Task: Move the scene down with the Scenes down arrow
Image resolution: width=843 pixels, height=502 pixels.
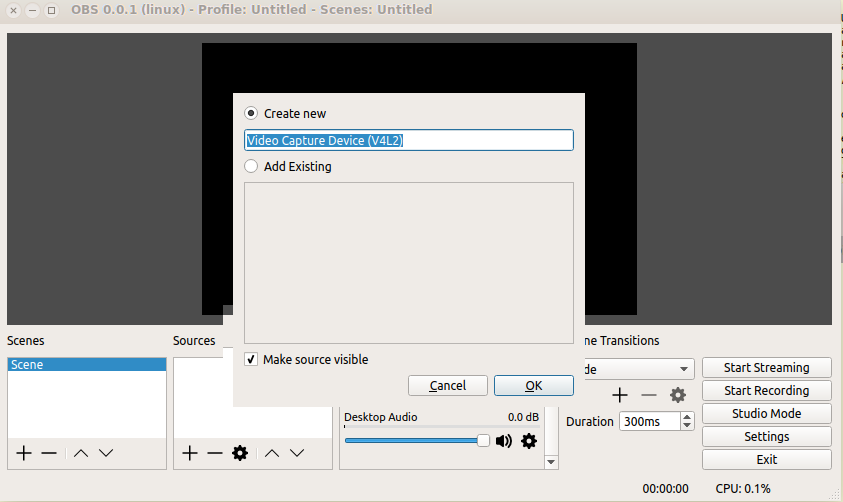Action: (x=106, y=453)
